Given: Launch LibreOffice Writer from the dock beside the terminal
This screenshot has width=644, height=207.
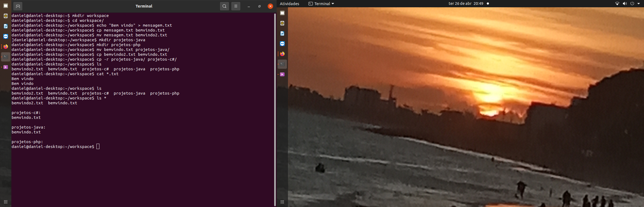Looking at the screenshot, I should click(x=6, y=26).
